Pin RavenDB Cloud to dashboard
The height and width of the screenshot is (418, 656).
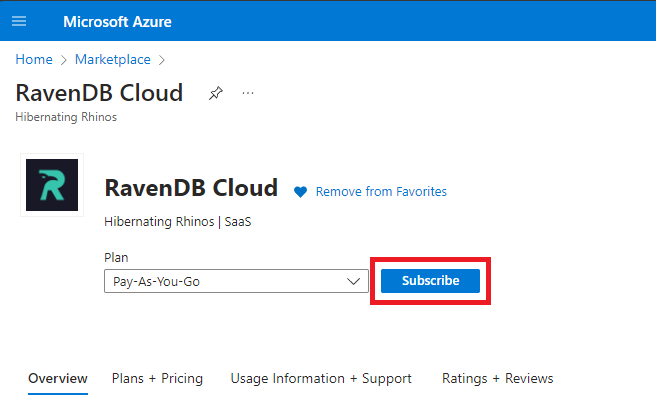click(x=216, y=93)
